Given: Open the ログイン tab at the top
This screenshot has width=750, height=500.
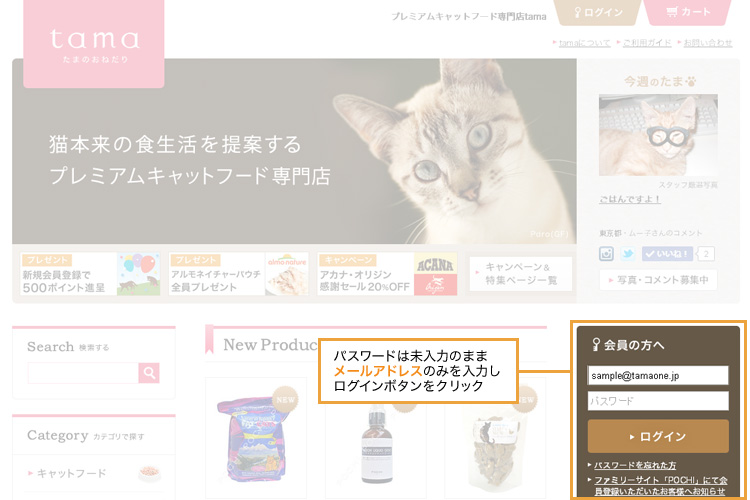Looking at the screenshot, I should [597, 12].
